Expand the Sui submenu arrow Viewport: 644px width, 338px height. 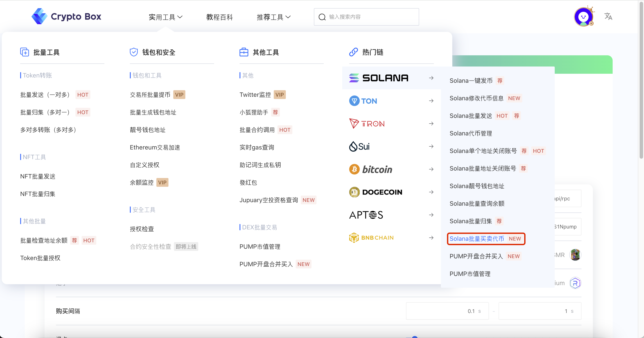tap(431, 146)
